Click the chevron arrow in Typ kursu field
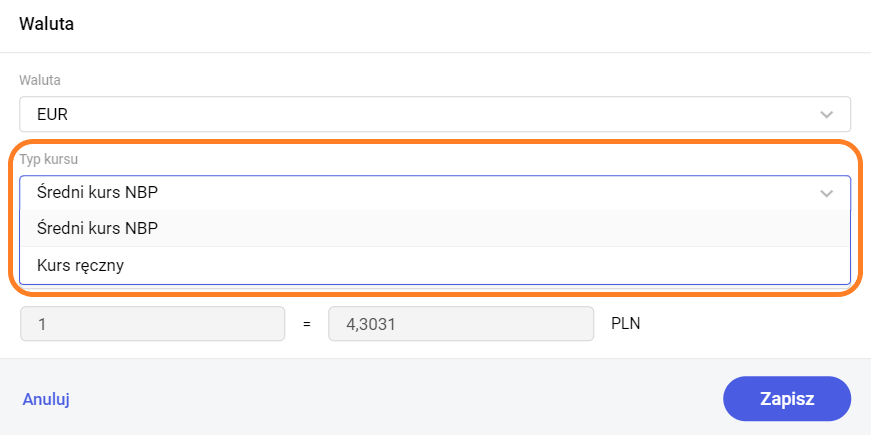The image size is (871, 435). click(826, 193)
